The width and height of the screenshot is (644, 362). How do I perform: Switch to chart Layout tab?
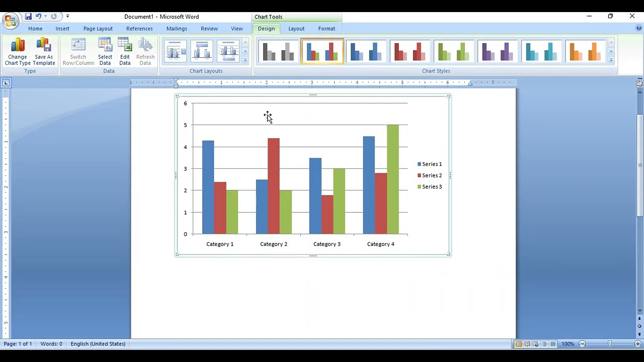tap(296, 29)
